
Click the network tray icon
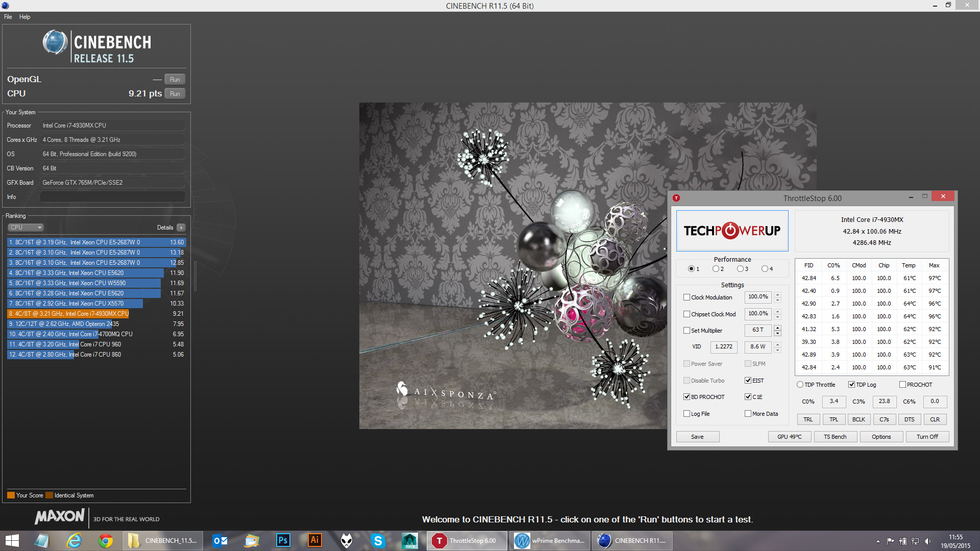915,541
